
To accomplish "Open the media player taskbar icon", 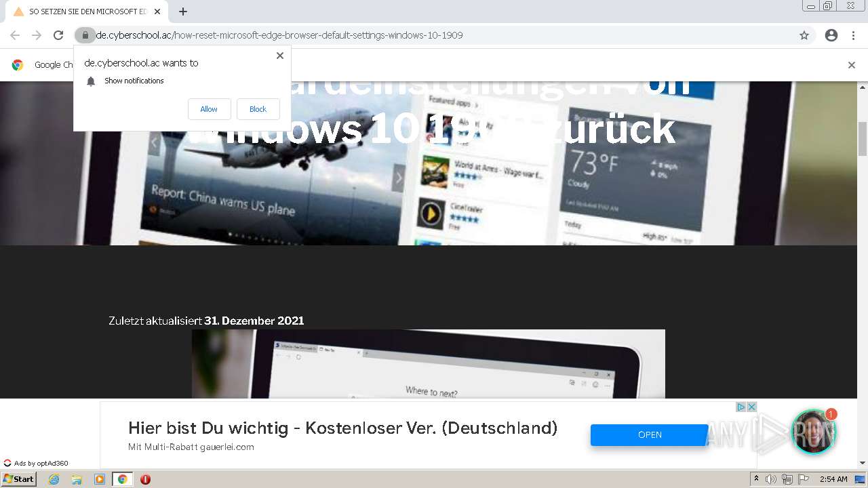I will (x=100, y=479).
